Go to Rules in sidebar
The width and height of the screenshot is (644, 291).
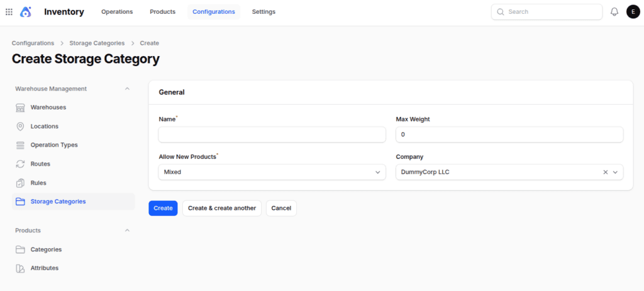click(73, 183)
